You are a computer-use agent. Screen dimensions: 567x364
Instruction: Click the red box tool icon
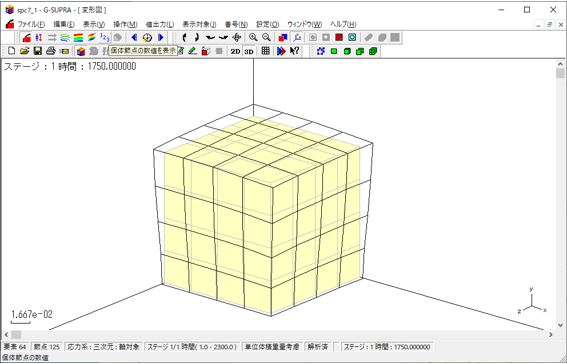[206, 51]
